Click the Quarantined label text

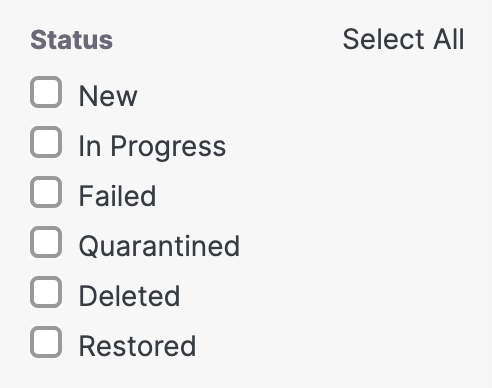(x=159, y=247)
